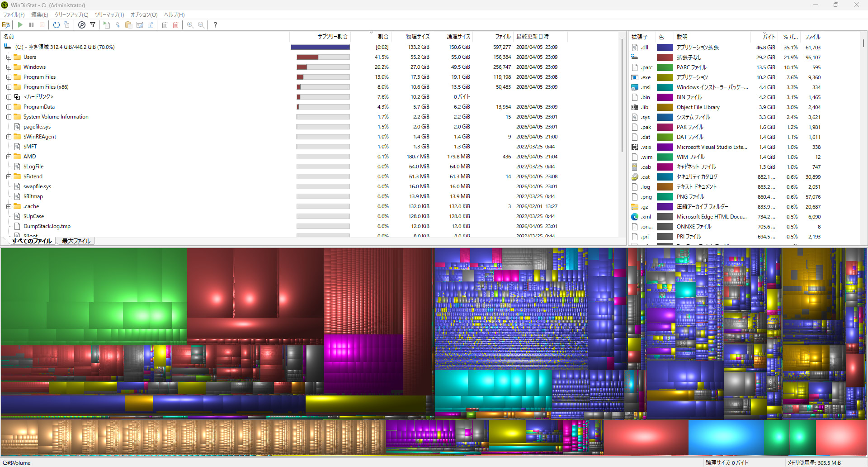This screenshot has width=868, height=467.
Task: Click the red permanent delete trash icon
Action: pos(176,25)
